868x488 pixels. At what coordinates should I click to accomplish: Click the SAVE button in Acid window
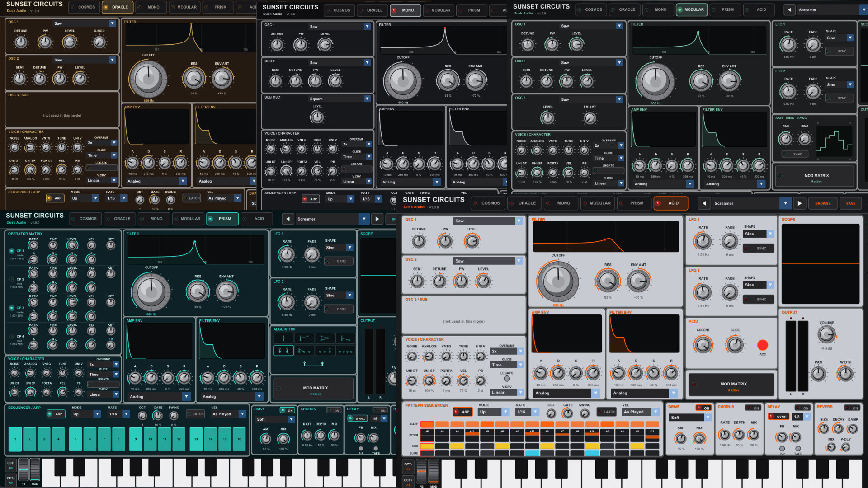(x=850, y=203)
